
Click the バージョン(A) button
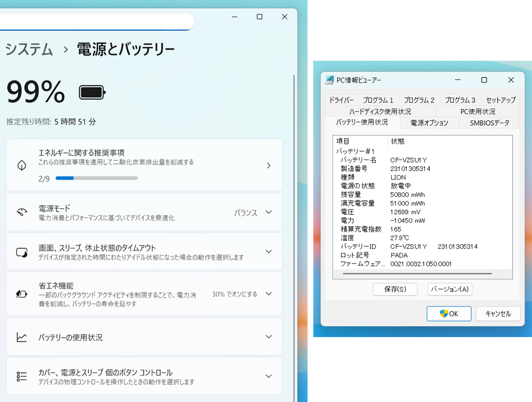pos(450,289)
